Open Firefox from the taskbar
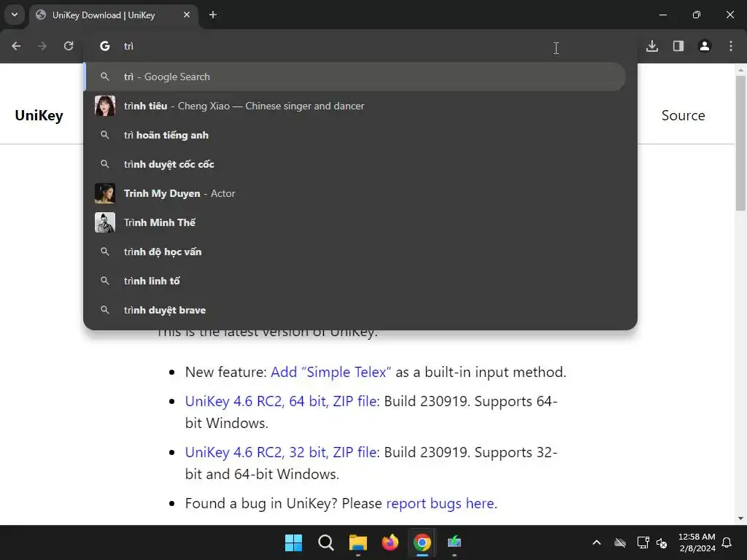 [x=390, y=542]
